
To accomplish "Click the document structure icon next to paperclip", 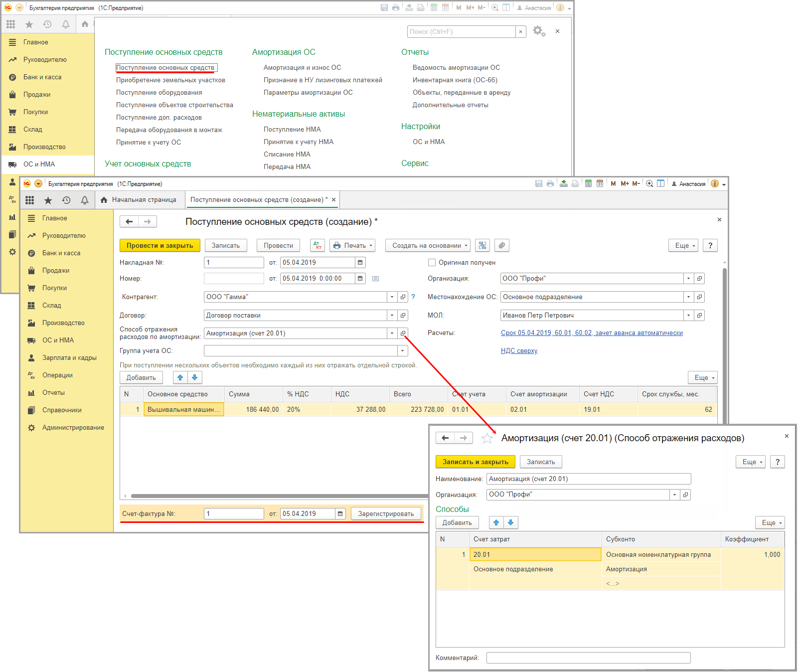I will click(x=482, y=245).
